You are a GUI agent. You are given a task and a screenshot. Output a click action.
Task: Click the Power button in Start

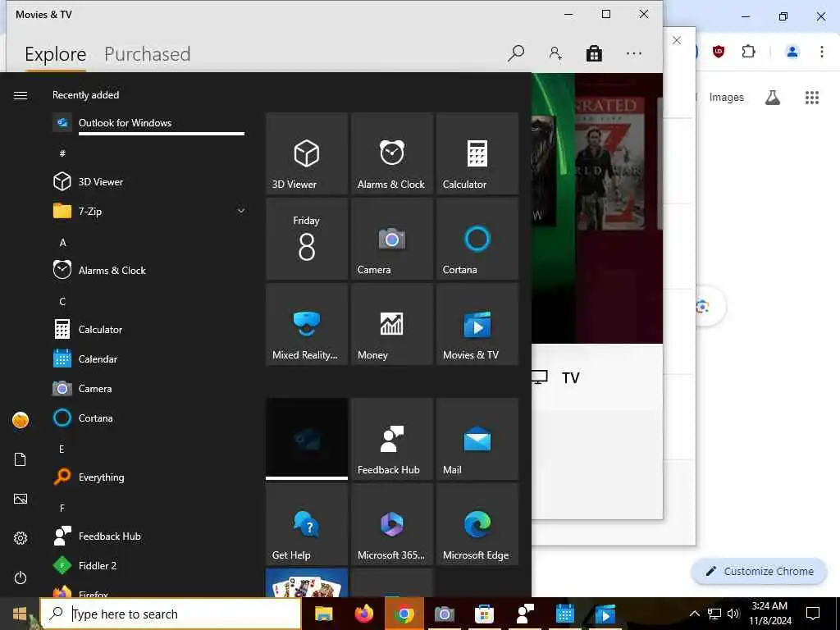(21, 577)
